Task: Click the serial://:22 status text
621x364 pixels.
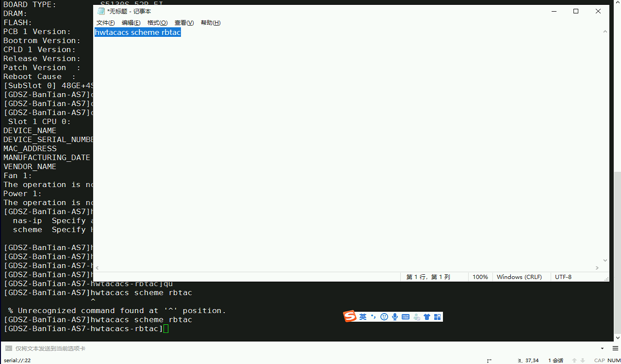Action: pos(17,361)
